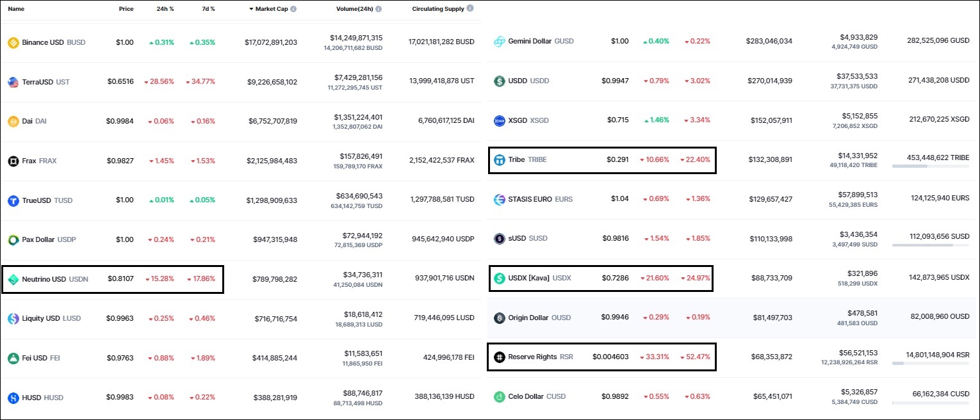Click the Circulating Supply info icon

click(x=470, y=9)
